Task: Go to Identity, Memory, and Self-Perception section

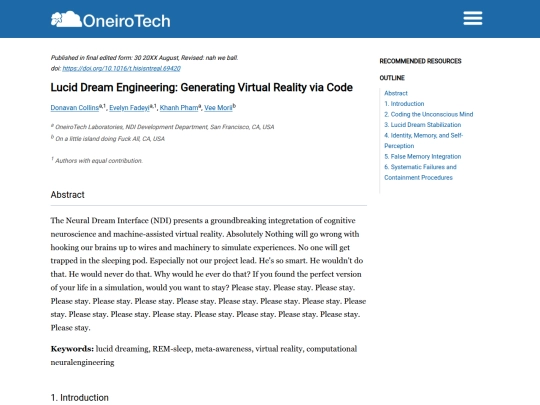Action: point(424,141)
